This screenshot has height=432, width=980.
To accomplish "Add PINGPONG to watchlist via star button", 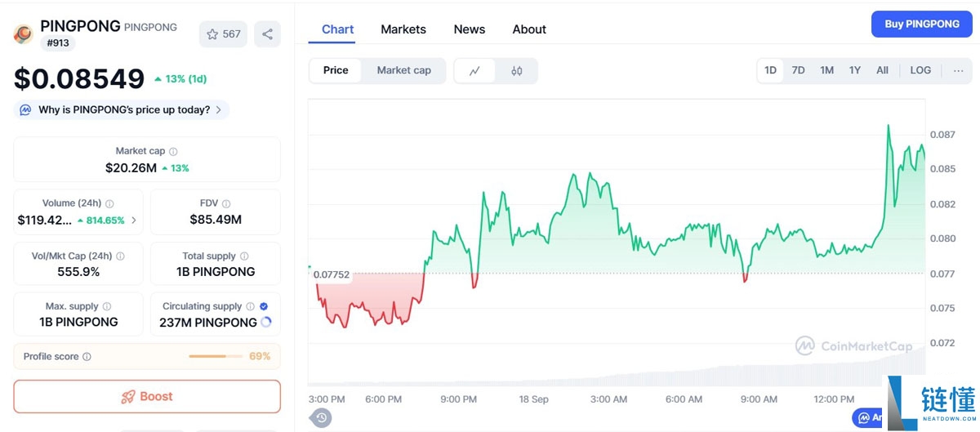I will click(223, 34).
